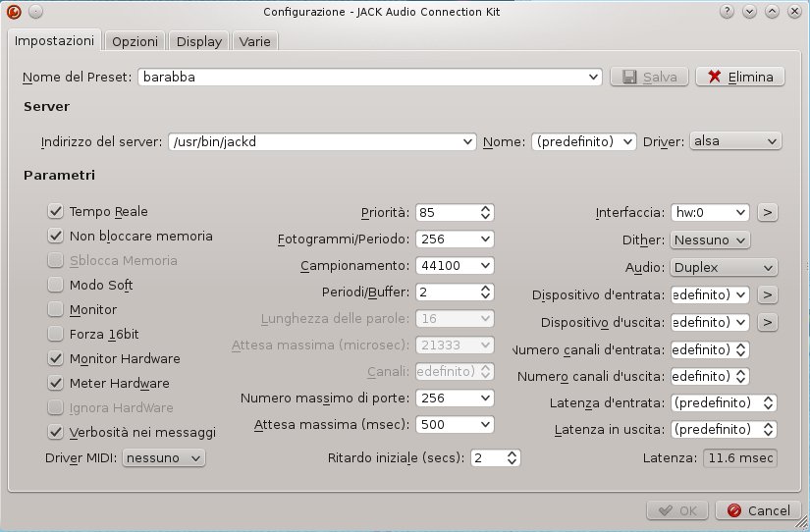Delete preset with the Elimina button
The image size is (810, 532).
(x=740, y=77)
